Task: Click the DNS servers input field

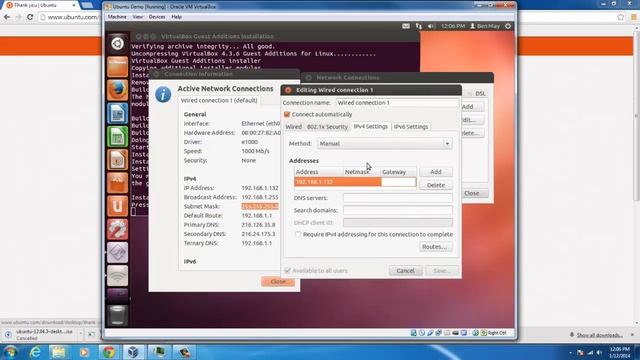Action: coord(398,198)
